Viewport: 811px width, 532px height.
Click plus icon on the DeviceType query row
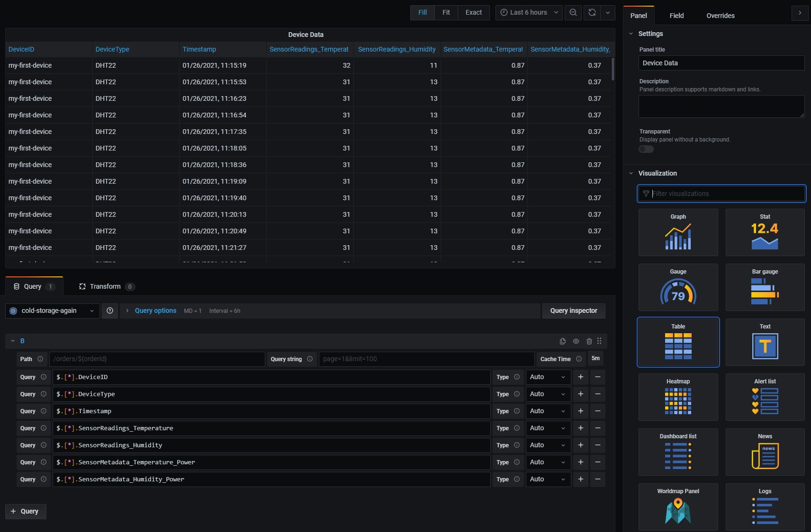581,394
